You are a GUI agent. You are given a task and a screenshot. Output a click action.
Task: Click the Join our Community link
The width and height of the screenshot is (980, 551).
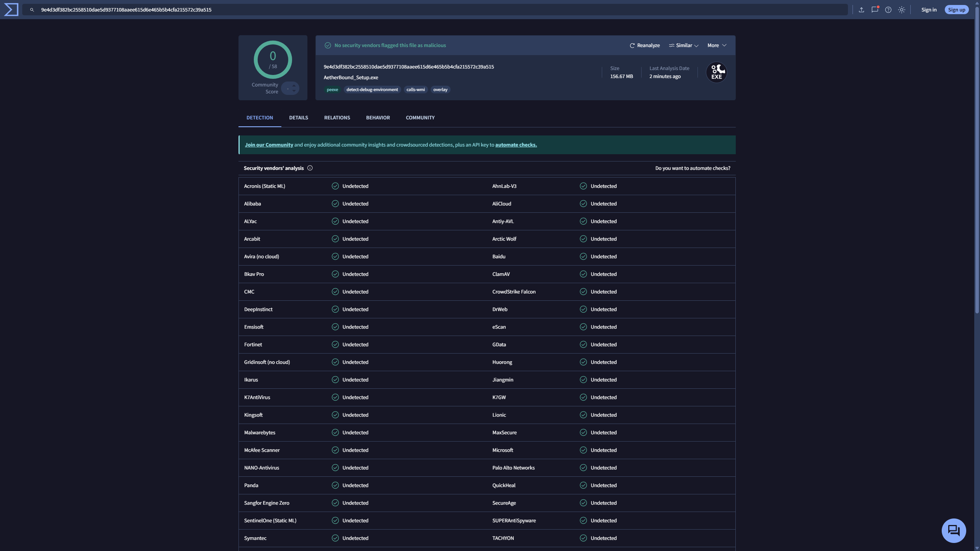pos(269,145)
